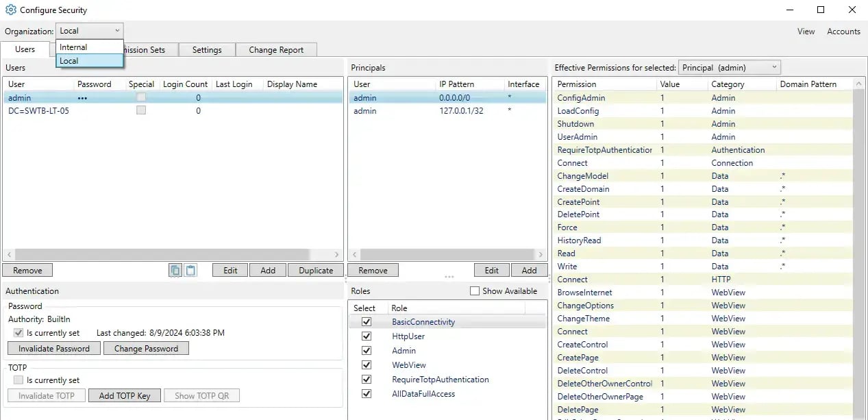Toggle the Special checkbox for admin user
This screenshot has height=420, width=868.
[x=141, y=97]
